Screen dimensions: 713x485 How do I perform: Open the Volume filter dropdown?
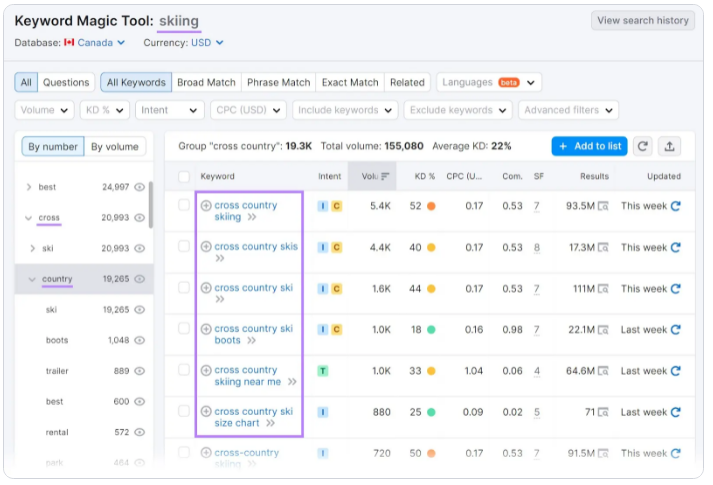44,110
